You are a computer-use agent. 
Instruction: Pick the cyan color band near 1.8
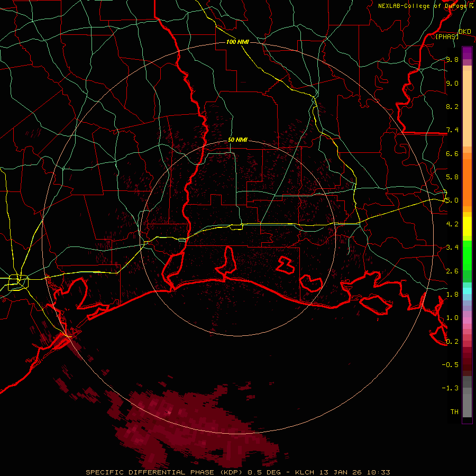467,290
